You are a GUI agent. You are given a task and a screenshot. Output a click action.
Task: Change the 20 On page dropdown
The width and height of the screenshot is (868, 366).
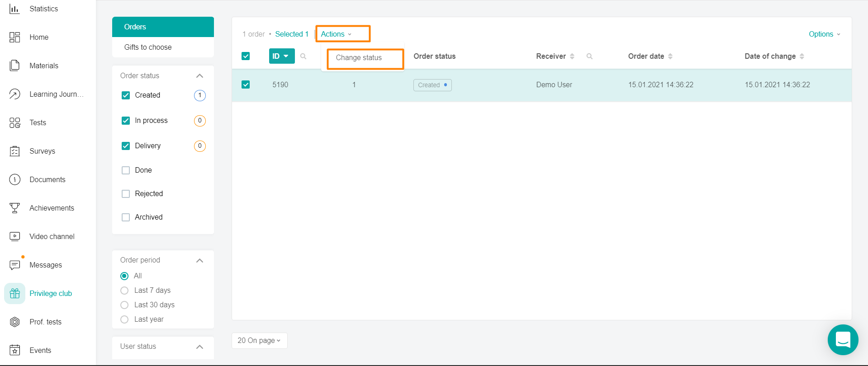[259, 341]
